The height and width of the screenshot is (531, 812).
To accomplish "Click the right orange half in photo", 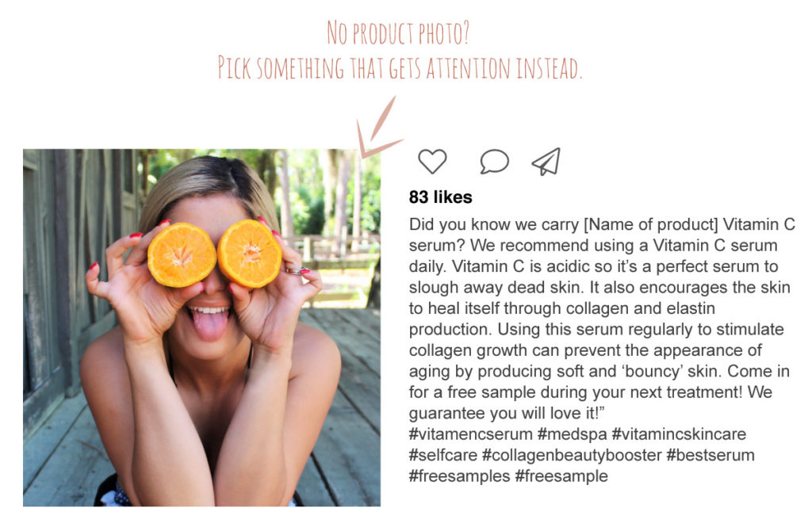I will 249,254.
